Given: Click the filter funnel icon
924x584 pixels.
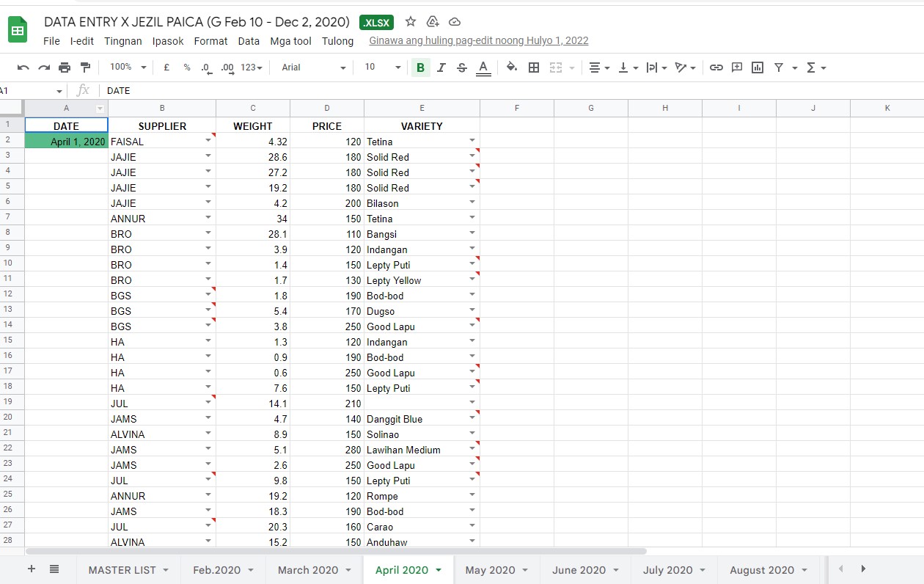Looking at the screenshot, I should click(x=778, y=67).
